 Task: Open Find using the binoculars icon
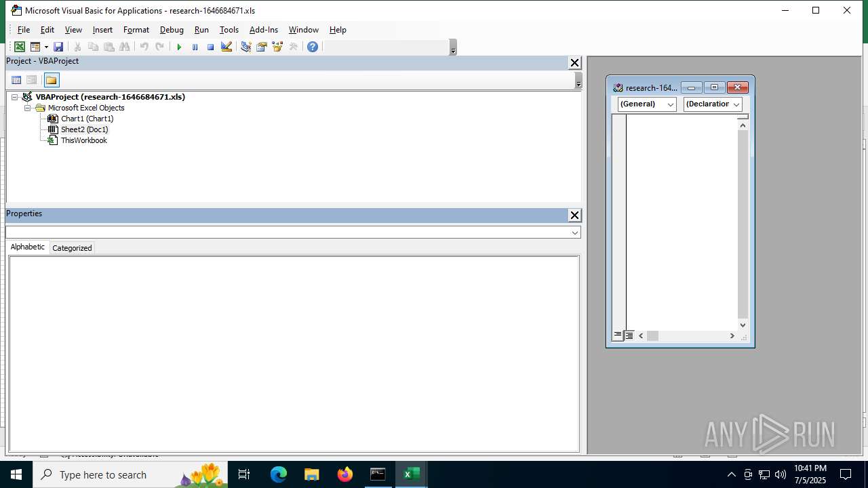[125, 47]
